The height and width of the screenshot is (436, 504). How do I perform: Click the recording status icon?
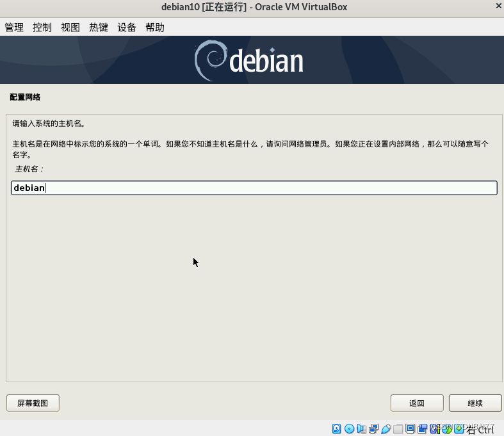(x=422, y=428)
